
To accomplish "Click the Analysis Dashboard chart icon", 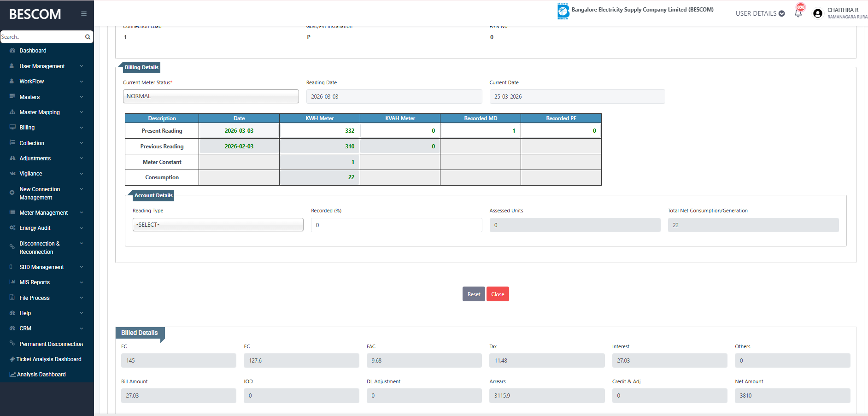I will coord(12,375).
